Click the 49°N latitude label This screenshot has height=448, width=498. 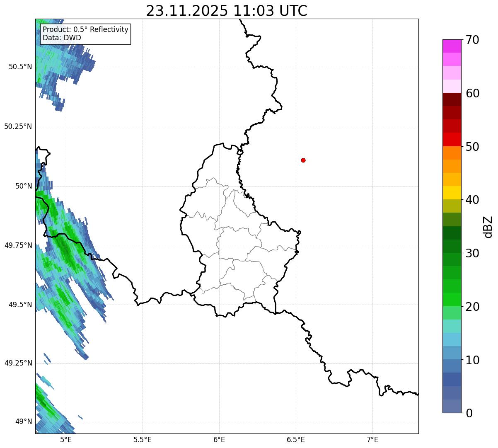24,422
